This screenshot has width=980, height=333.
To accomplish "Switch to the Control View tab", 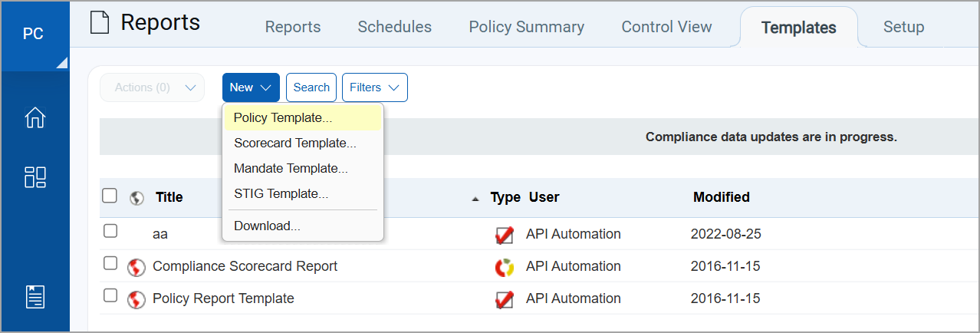I will pyautogui.click(x=667, y=27).
